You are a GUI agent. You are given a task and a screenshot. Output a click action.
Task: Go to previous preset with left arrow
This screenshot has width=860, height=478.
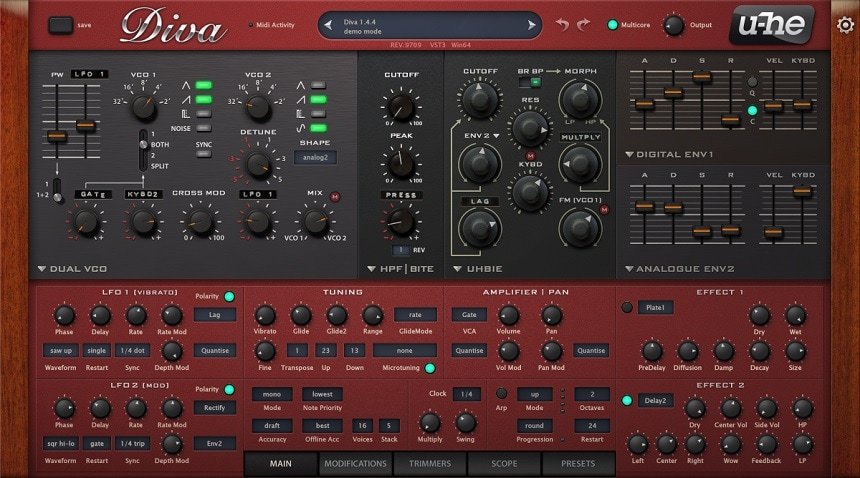tap(328, 25)
